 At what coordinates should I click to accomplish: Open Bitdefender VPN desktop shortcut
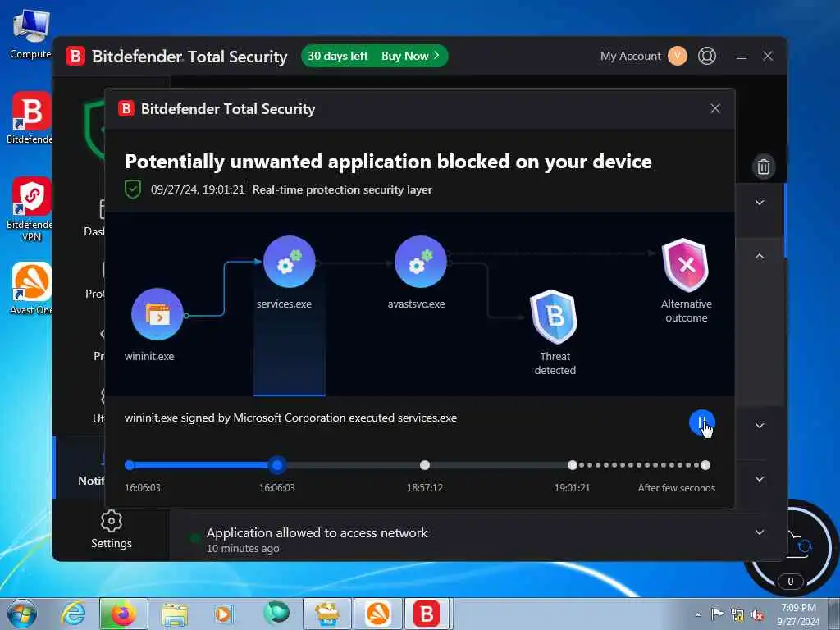point(31,209)
